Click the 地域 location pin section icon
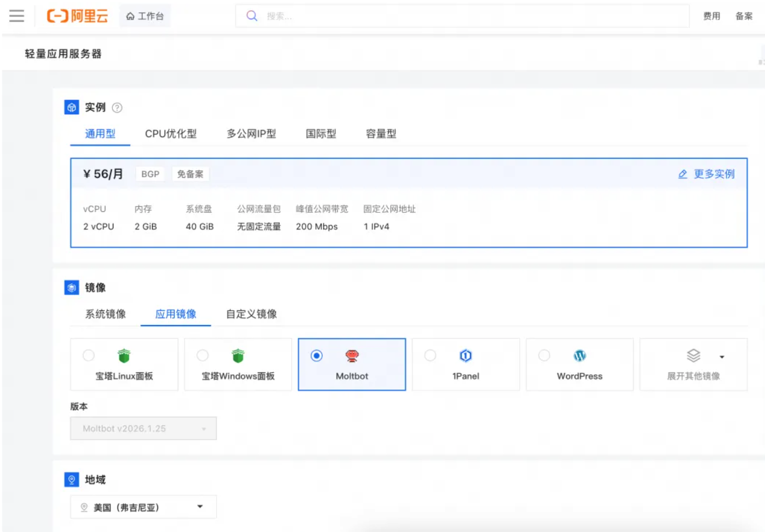 coord(72,480)
